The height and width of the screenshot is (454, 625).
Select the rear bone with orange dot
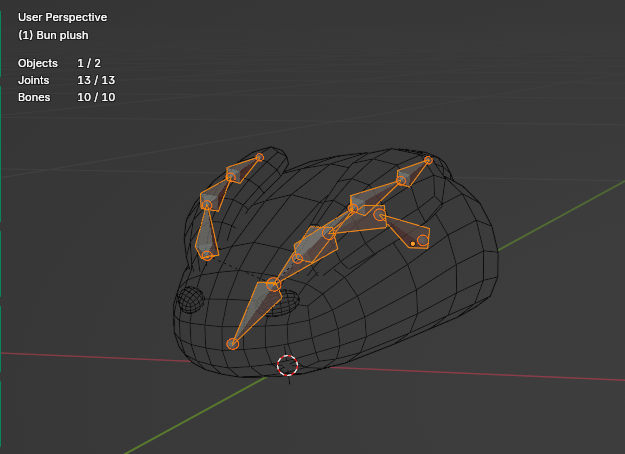[x=409, y=232]
